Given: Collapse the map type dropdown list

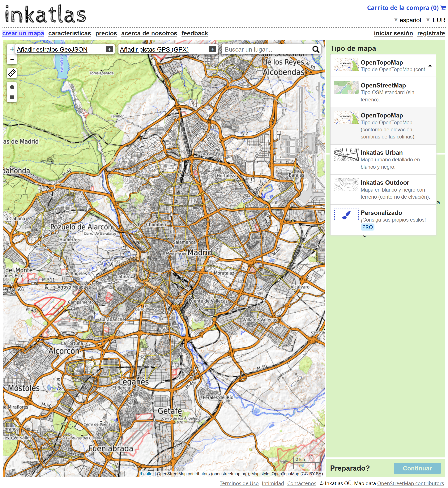Looking at the screenshot, I should pyautogui.click(x=430, y=66).
